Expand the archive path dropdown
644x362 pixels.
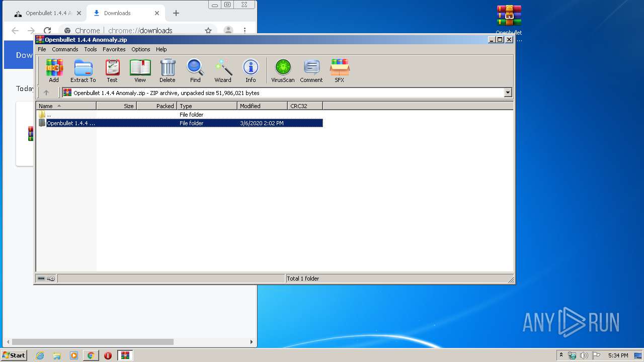508,93
